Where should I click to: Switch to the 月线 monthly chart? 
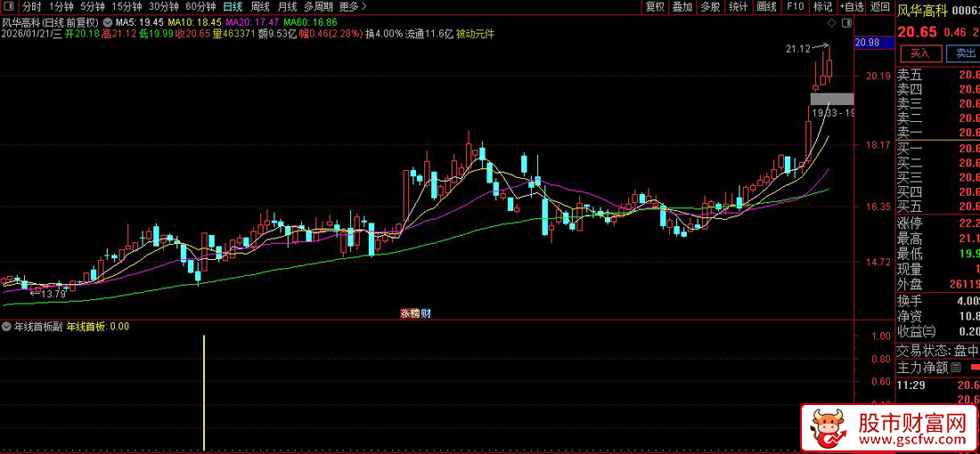(x=287, y=7)
